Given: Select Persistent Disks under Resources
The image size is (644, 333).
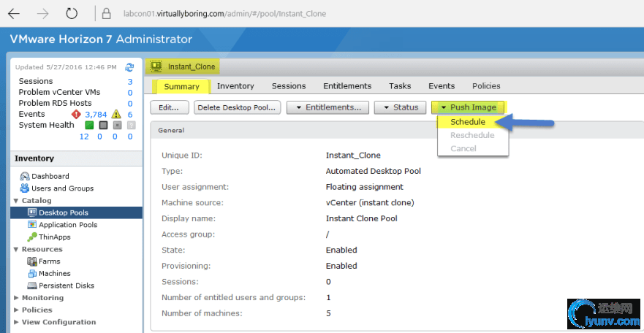Looking at the screenshot, I should pyautogui.click(x=67, y=286).
